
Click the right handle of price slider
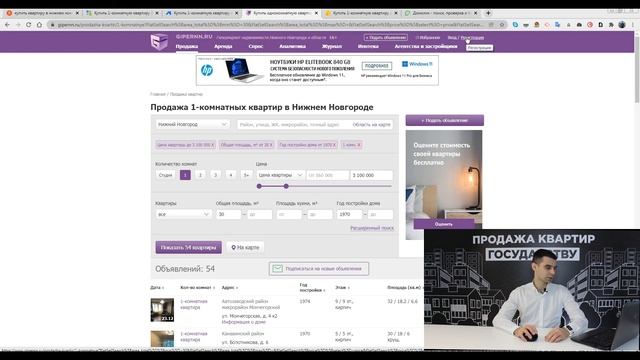[x=286, y=186]
